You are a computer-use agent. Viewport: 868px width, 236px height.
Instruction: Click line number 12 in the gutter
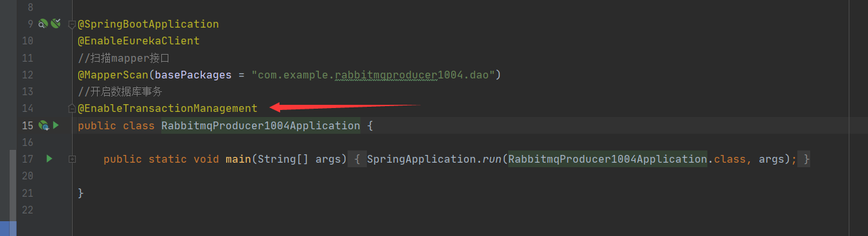click(x=27, y=75)
